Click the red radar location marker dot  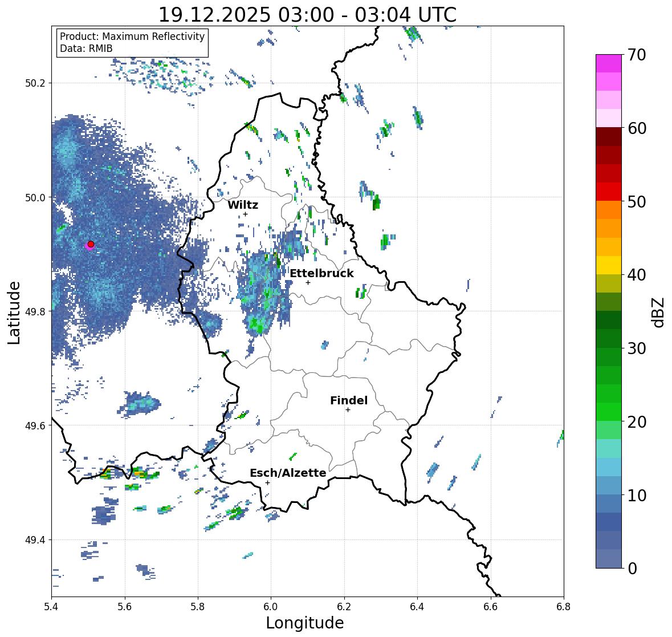[x=91, y=244]
